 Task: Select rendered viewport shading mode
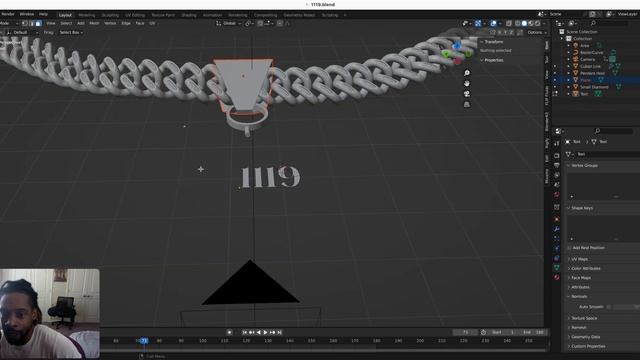pyautogui.click(x=538, y=23)
